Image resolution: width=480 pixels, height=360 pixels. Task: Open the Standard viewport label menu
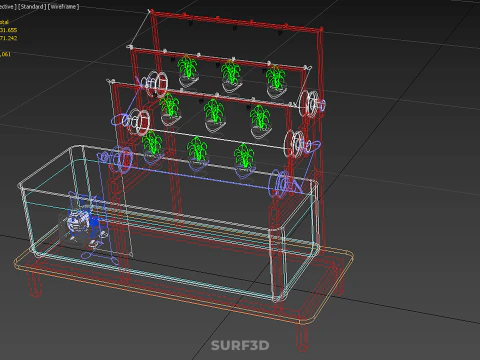click(x=32, y=7)
